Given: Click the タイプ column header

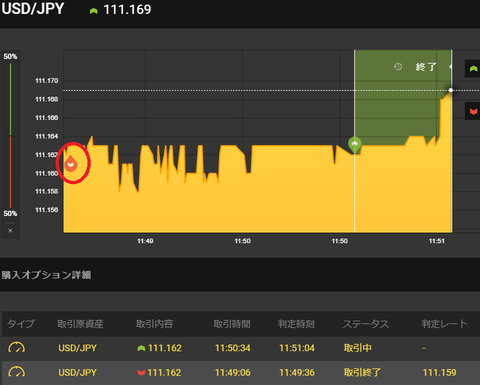Looking at the screenshot, I should coord(21,324).
